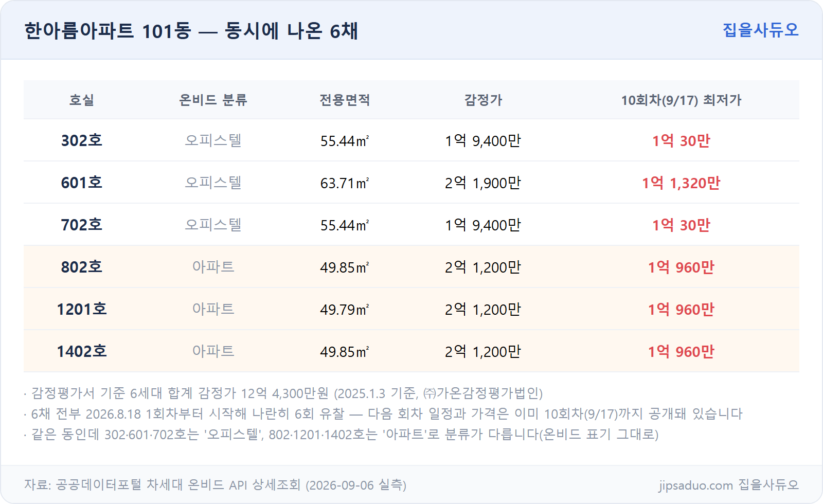823x504 pixels.
Task: Select the '감정가' column header
Action: pyautogui.click(x=483, y=100)
